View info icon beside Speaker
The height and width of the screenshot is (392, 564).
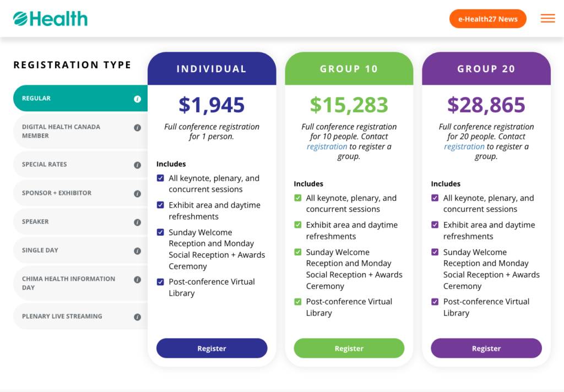pyautogui.click(x=137, y=222)
